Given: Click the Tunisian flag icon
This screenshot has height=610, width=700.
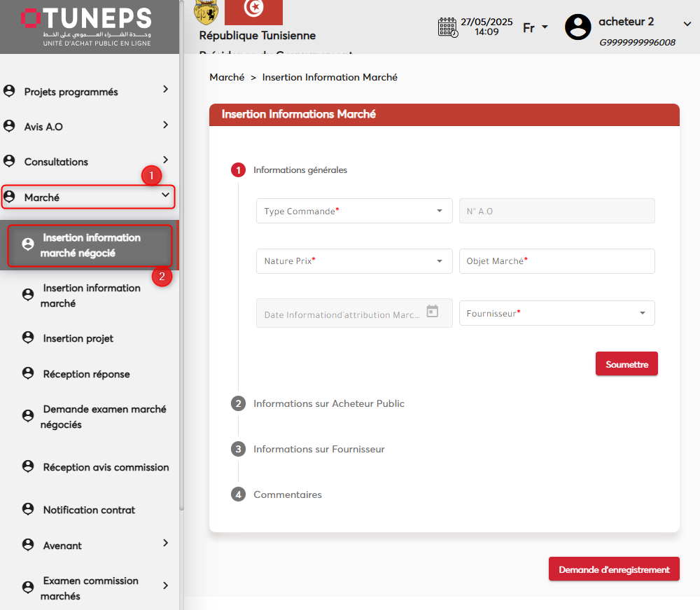Looking at the screenshot, I should [253, 10].
